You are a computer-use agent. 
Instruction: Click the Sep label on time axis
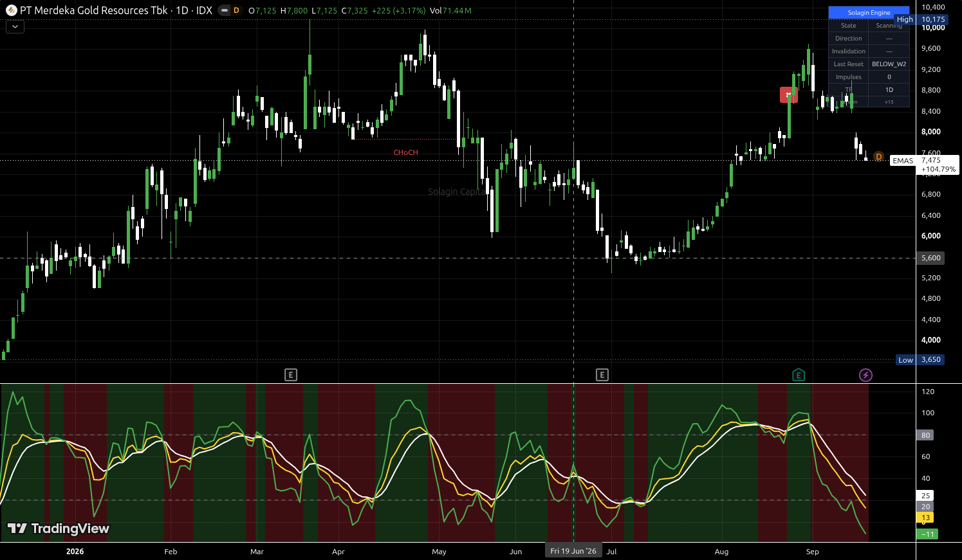point(813,552)
